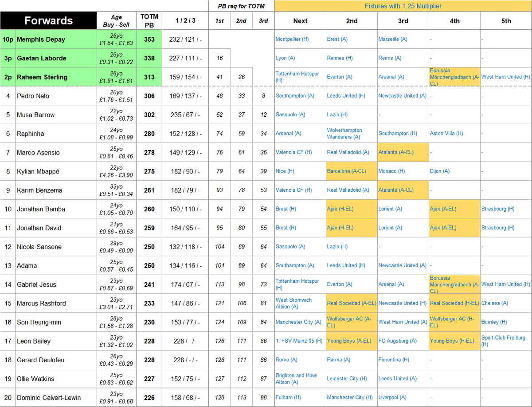The image size is (532, 407).
Task: Select the 1 / 2 / 3 column header
Action: 185,21
